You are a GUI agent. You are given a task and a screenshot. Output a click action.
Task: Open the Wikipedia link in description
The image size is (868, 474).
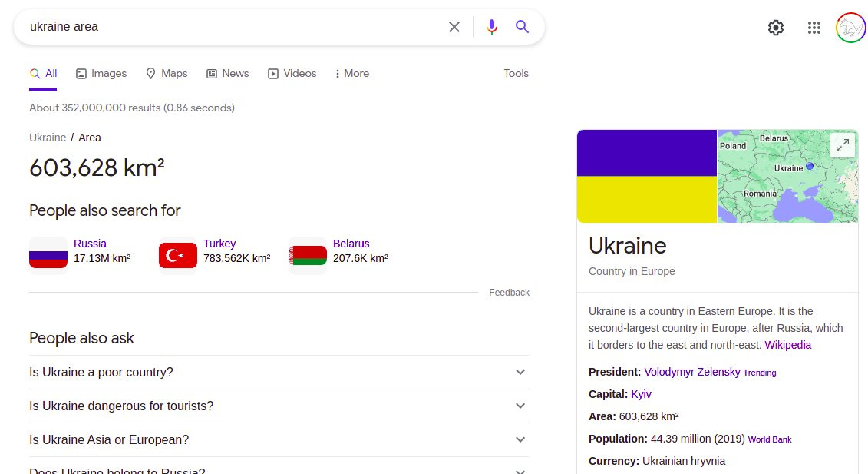click(x=787, y=345)
